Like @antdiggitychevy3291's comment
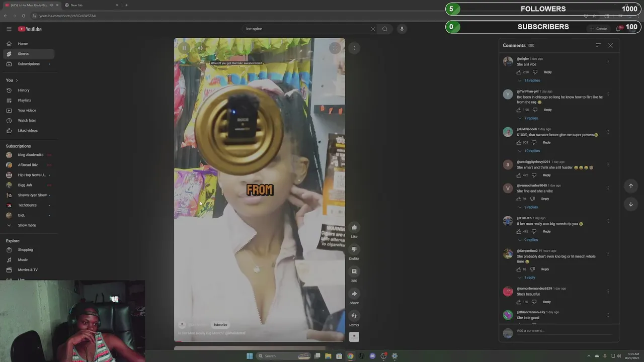This screenshot has width=644, height=362. (x=519, y=175)
